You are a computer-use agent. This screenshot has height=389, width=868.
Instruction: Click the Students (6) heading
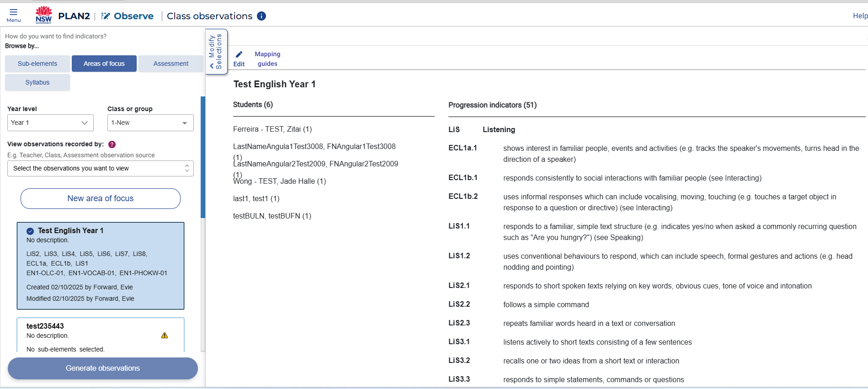point(253,105)
